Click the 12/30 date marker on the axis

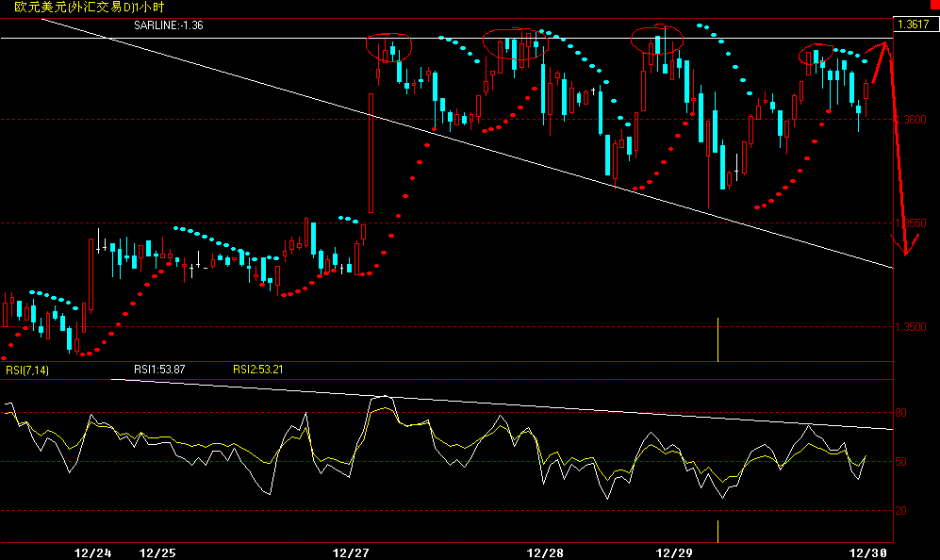pyautogui.click(x=868, y=548)
